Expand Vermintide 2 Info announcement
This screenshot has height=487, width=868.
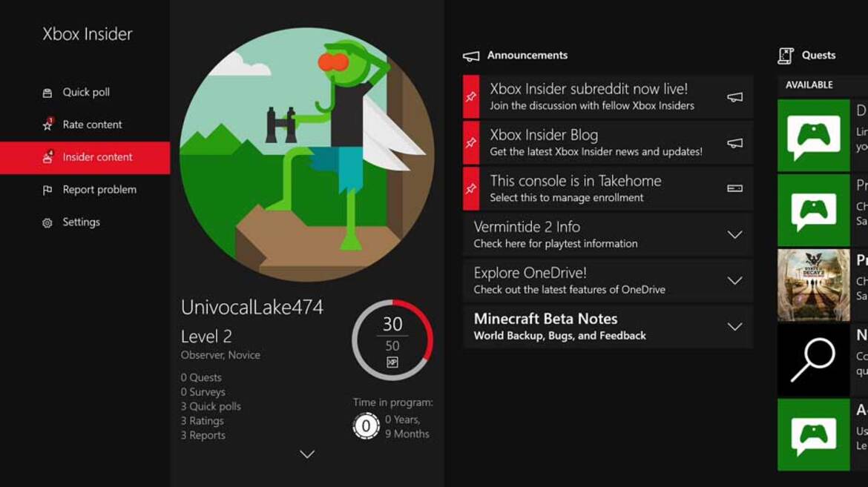734,235
